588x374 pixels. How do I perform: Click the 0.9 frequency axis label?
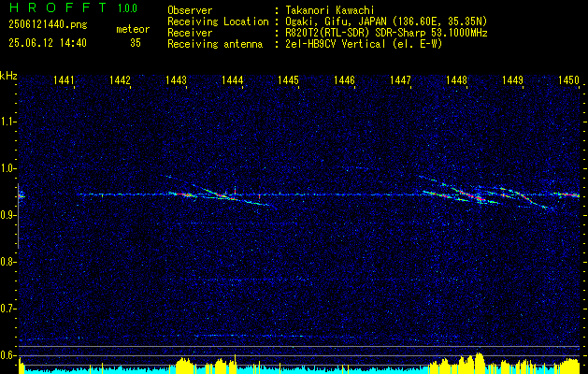point(7,215)
